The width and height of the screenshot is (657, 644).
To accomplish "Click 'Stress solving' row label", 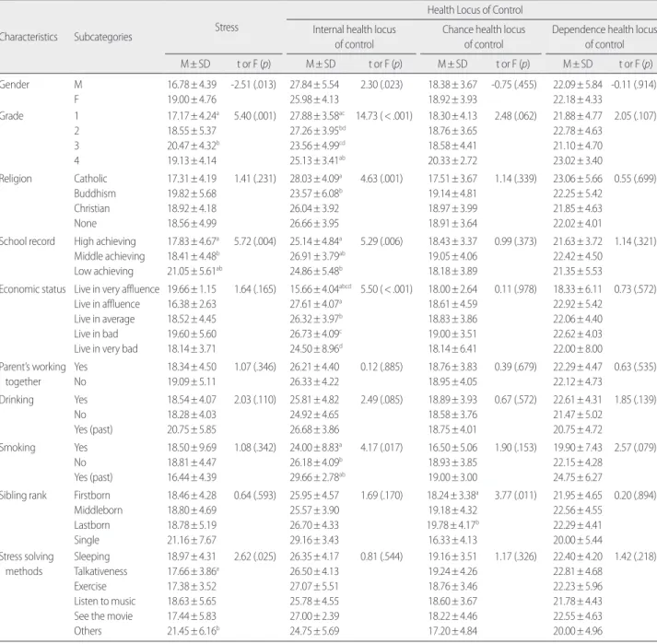I will 27,556.
